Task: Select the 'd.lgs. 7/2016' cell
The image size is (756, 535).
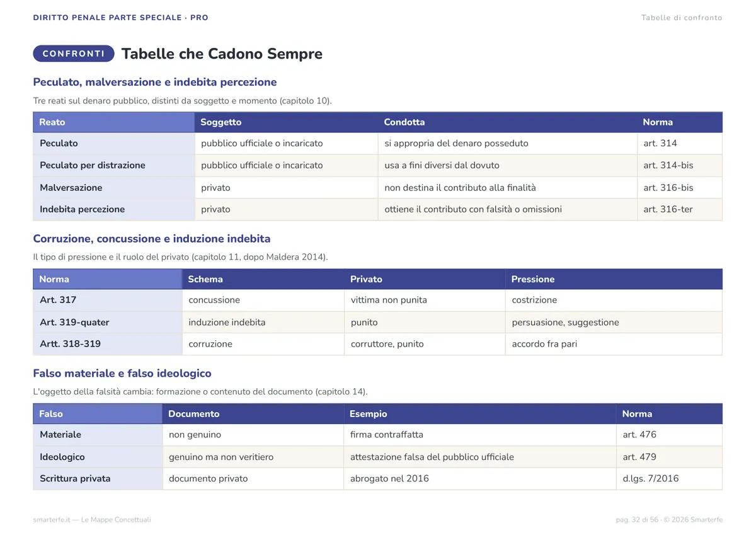Action: (x=669, y=479)
